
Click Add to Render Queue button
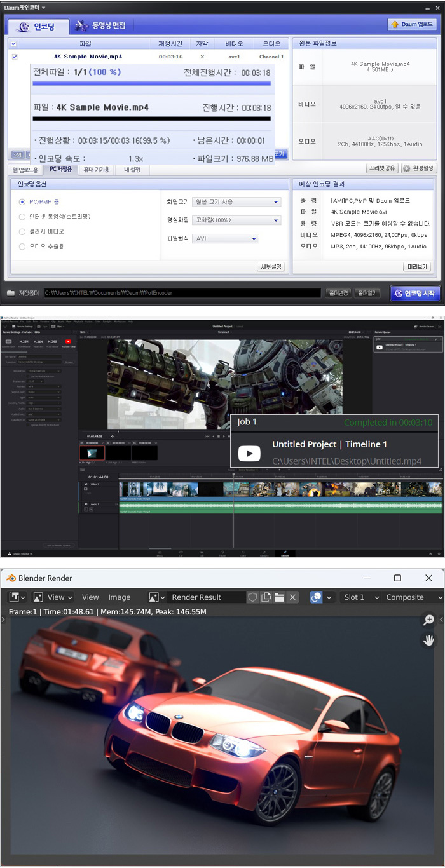[x=59, y=545]
